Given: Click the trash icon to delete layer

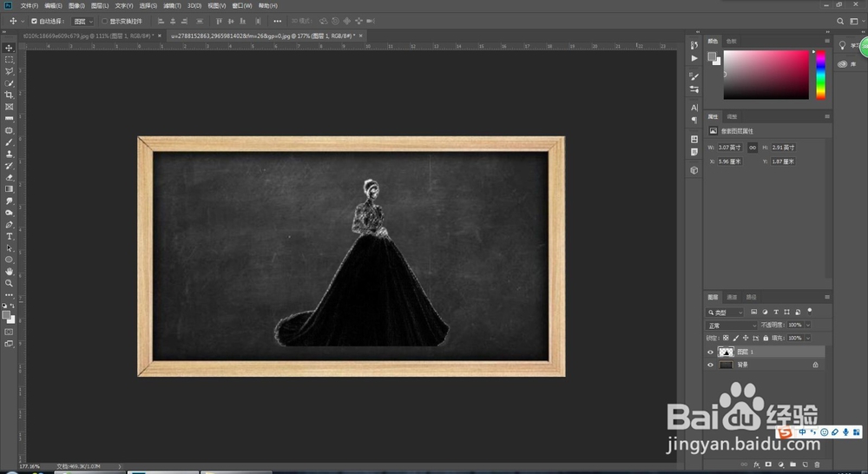Looking at the screenshot, I should coord(817,464).
